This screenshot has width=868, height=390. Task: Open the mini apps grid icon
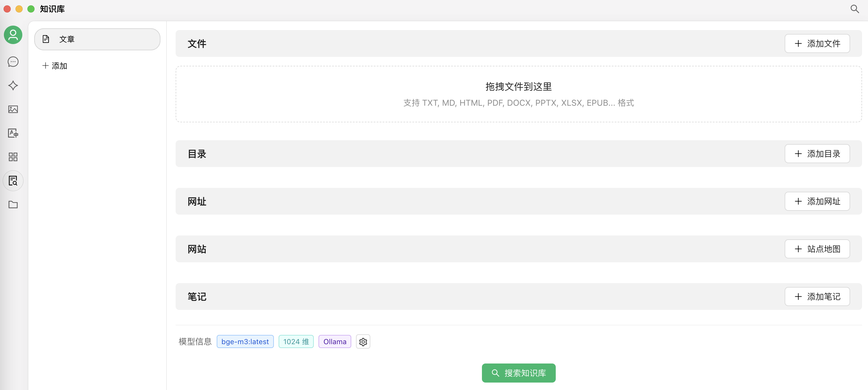click(13, 157)
